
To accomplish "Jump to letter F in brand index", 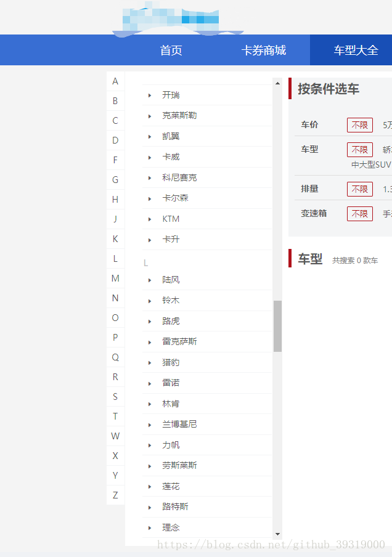I will (115, 160).
